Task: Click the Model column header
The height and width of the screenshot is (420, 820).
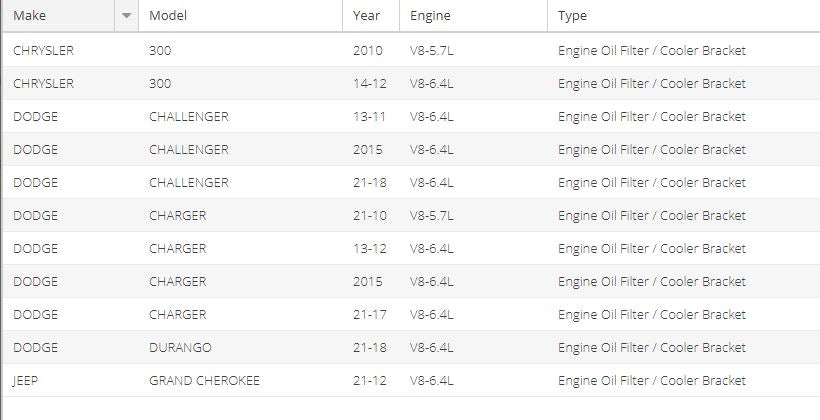Action: tap(241, 16)
